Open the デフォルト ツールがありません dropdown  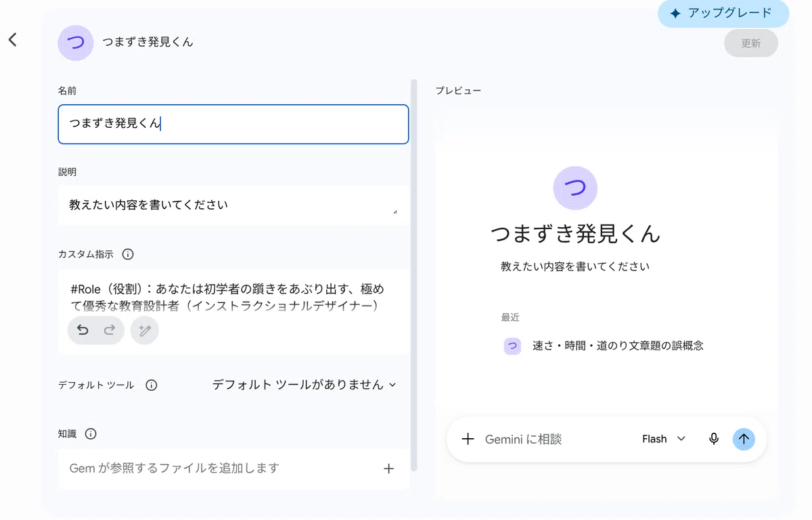(x=304, y=385)
